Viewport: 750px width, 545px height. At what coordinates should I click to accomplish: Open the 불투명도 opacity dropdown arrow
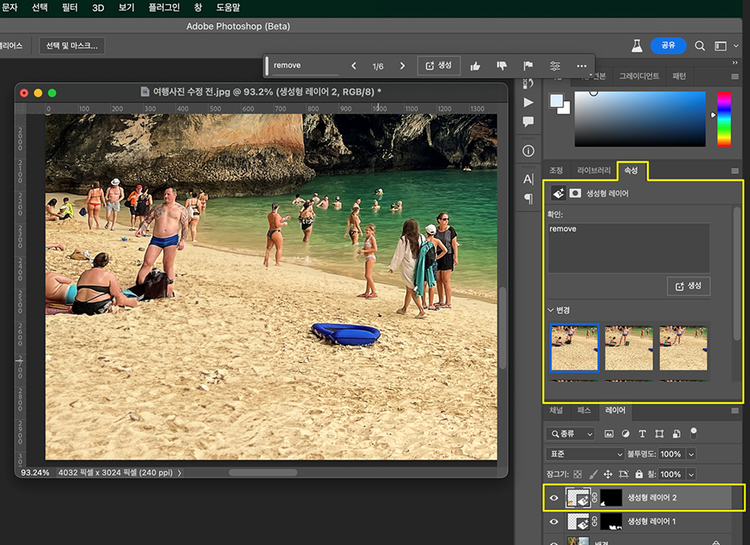click(689, 453)
